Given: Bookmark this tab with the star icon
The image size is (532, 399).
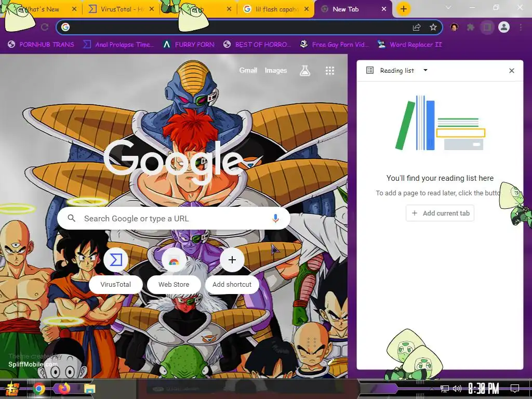Looking at the screenshot, I should coord(433,27).
